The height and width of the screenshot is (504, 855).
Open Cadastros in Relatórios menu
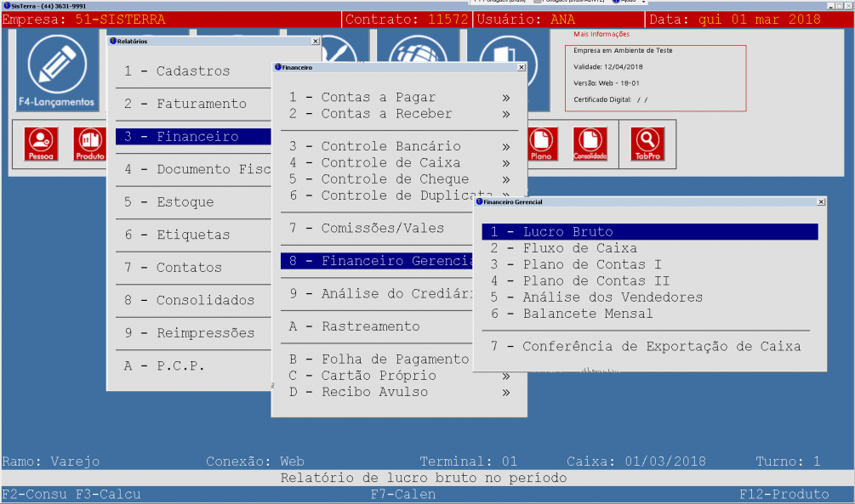click(x=192, y=71)
